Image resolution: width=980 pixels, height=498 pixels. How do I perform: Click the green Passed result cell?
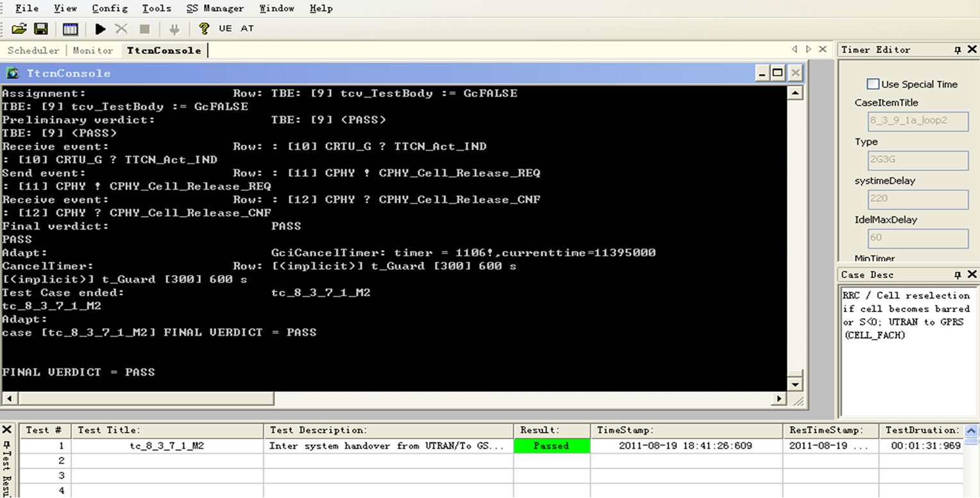[551, 446]
